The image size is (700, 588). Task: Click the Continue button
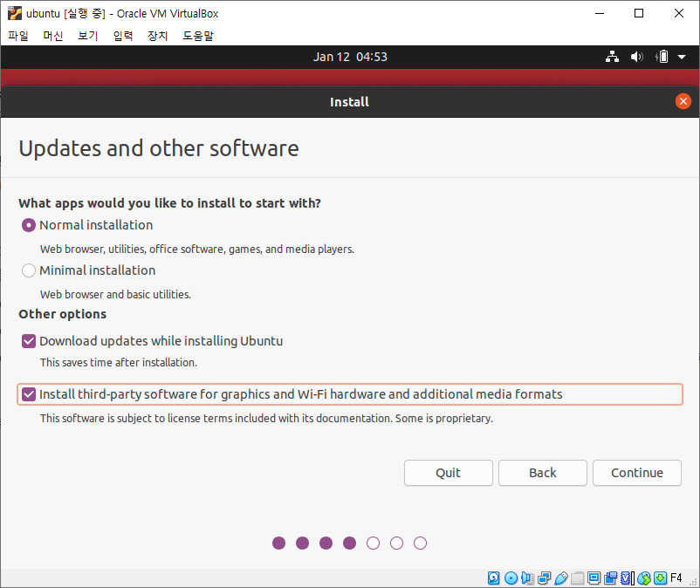637,473
